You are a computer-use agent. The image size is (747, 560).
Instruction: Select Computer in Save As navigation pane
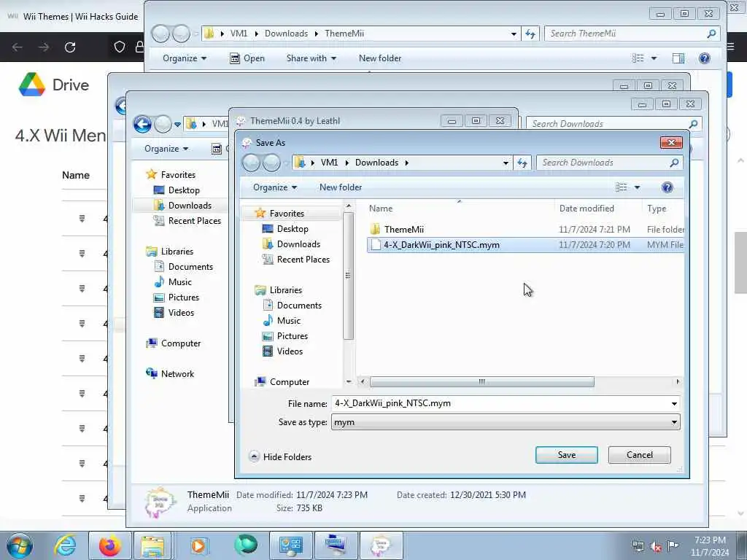pyautogui.click(x=289, y=382)
